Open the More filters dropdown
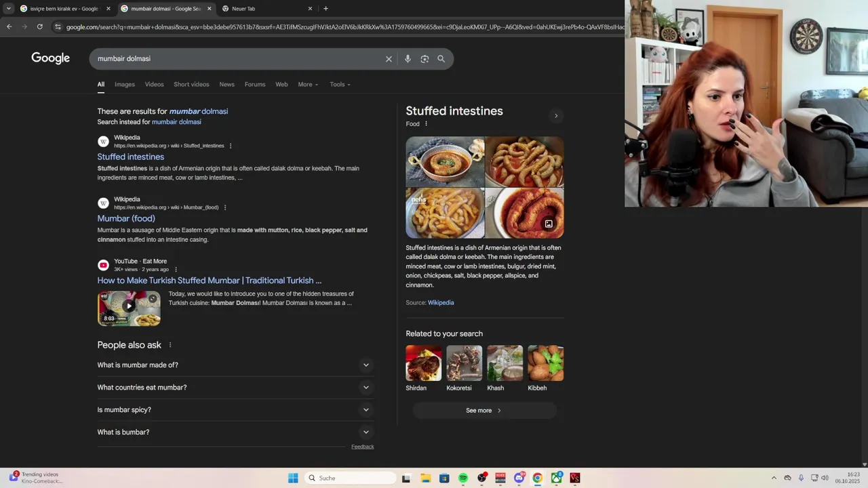 (308, 85)
